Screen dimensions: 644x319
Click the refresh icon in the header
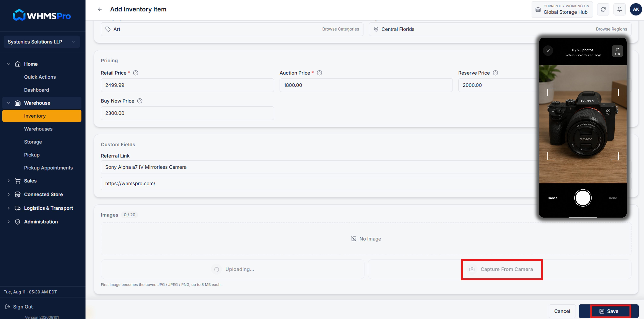[x=603, y=9]
